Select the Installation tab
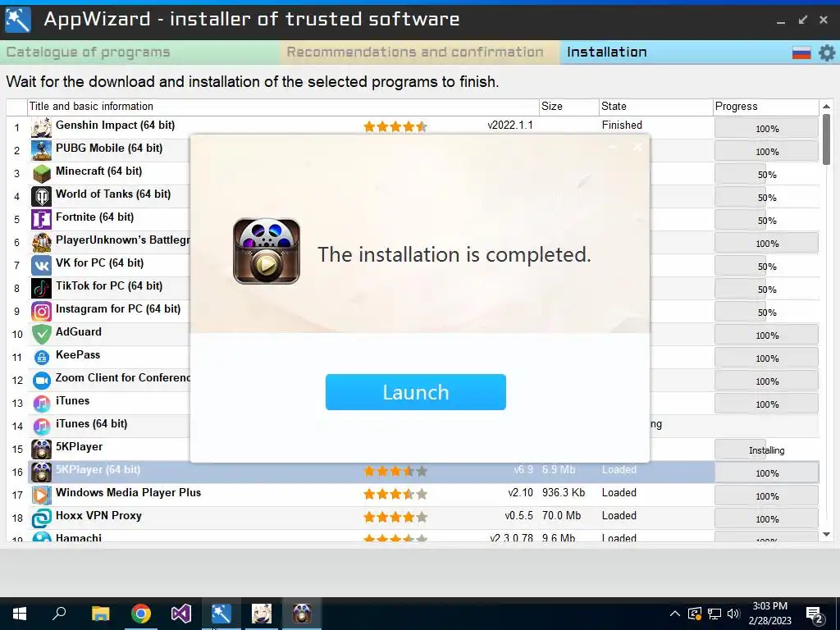 (607, 52)
